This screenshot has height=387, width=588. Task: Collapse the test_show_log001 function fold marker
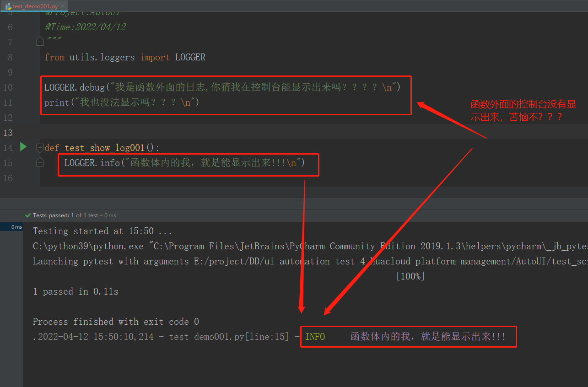click(x=40, y=147)
